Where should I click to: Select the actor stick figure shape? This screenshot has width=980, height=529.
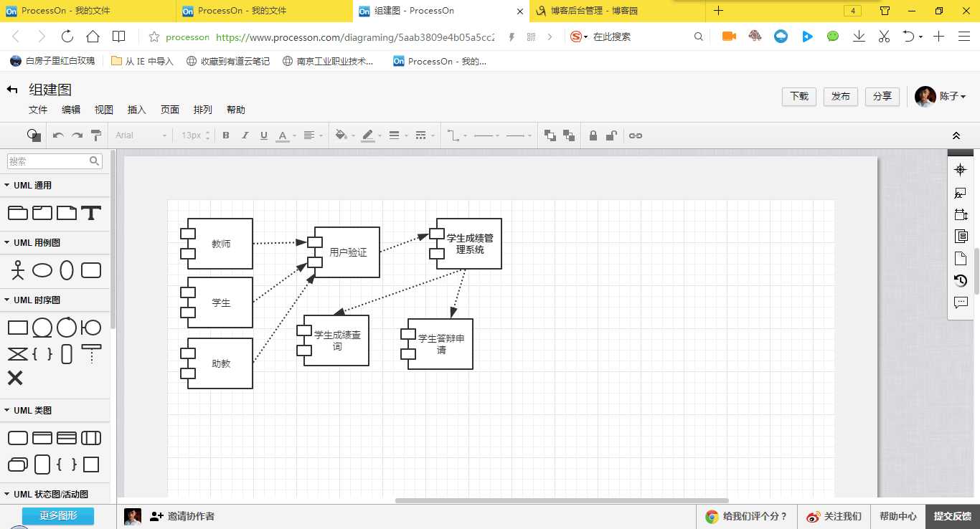point(17,270)
